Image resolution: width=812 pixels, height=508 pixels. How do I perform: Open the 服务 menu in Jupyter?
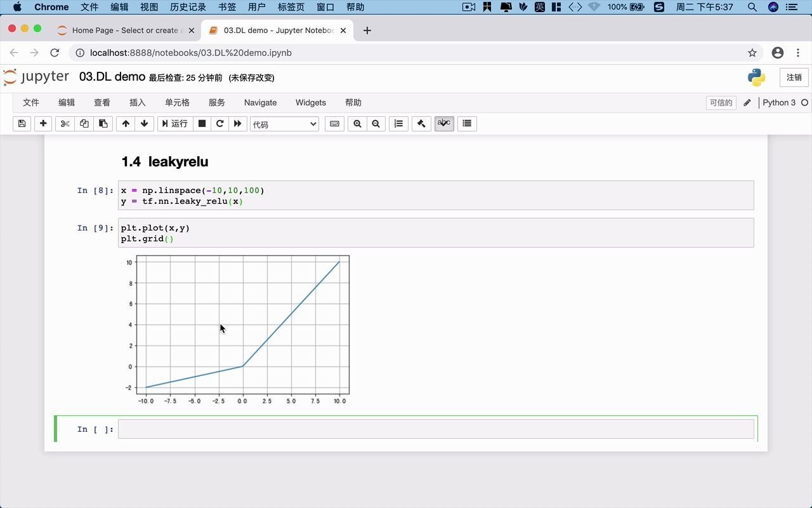217,102
